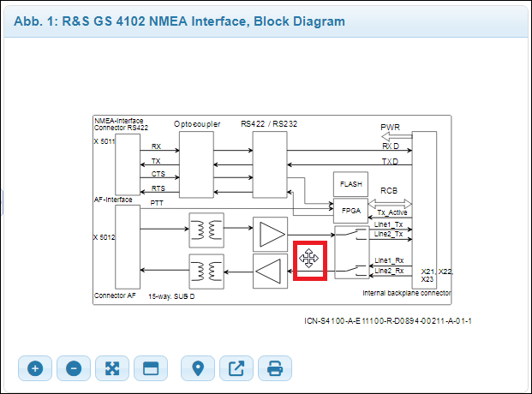Click the AF-Interface label
The height and width of the screenshot is (394, 532).
tap(113, 200)
